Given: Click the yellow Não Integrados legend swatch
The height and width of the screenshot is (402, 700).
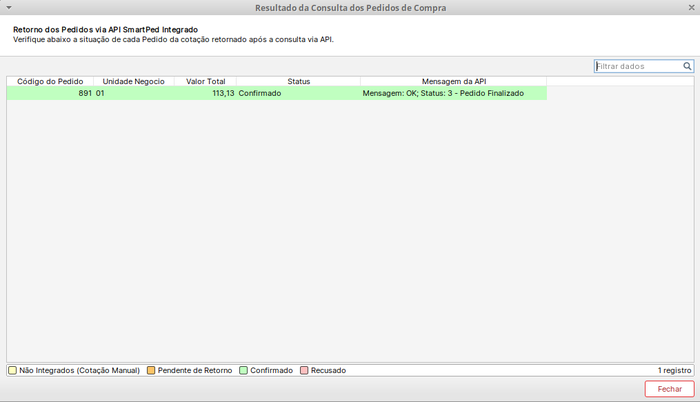Looking at the screenshot, I should tap(12, 370).
